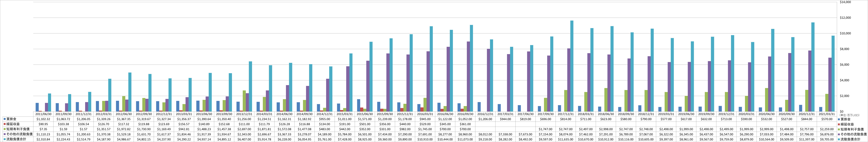
Task: Click the $156.57 cell under 2013/03/31
Action: [x=184, y=124]
